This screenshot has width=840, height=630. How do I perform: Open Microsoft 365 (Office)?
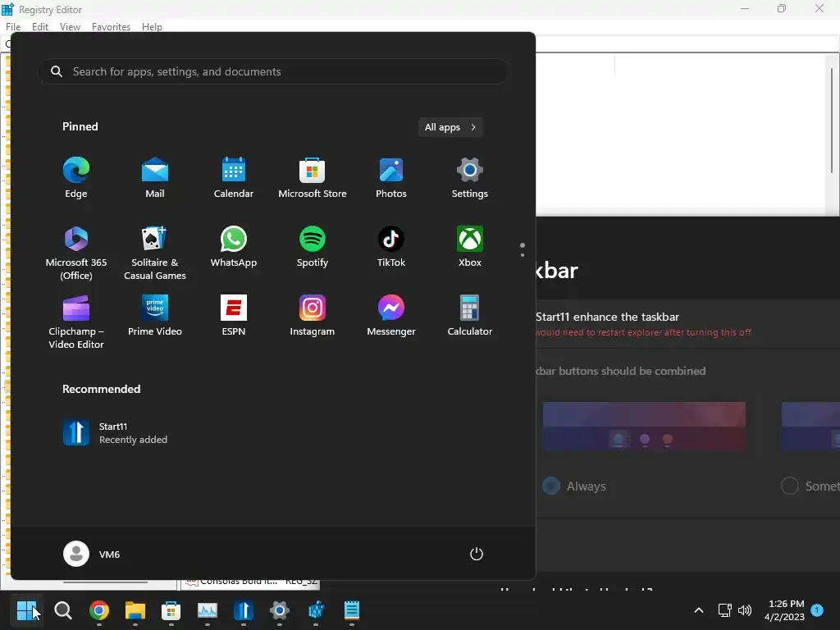click(76, 253)
